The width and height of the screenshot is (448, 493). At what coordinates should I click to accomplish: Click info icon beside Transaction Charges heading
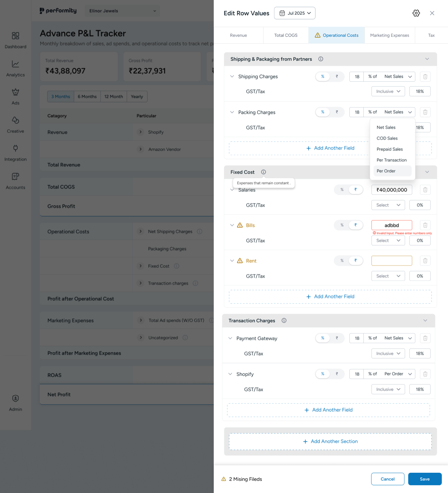coord(284,320)
